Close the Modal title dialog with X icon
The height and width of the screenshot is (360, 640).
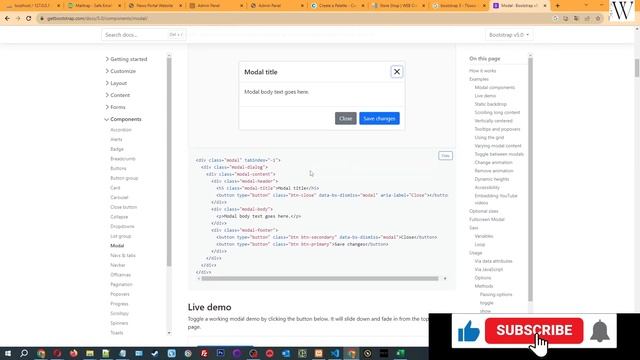point(397,72)
